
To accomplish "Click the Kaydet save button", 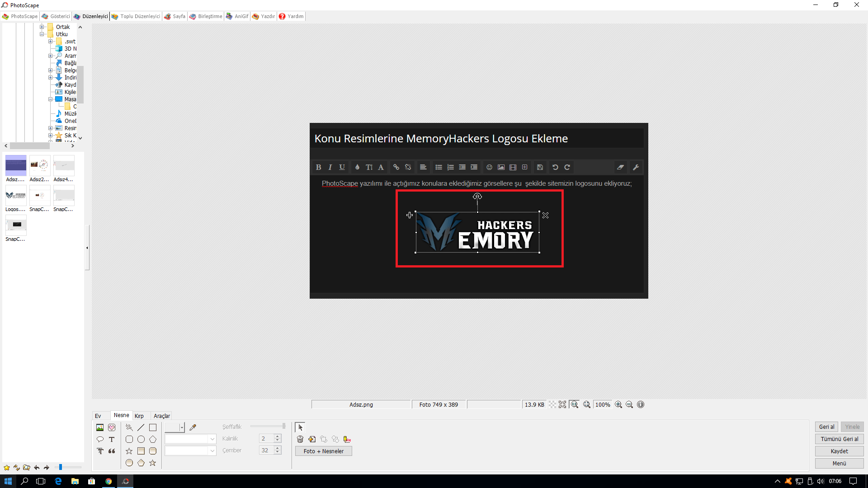I will pos(840,451).
